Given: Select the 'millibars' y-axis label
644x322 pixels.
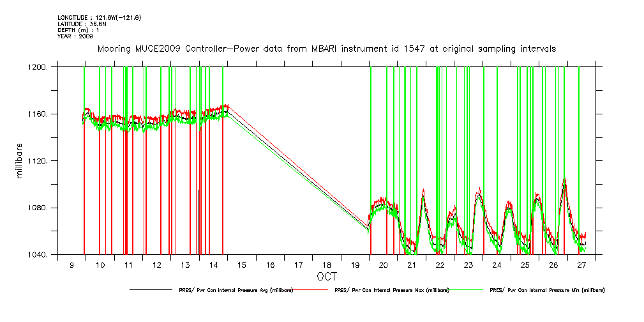Looking at the screenshot, I should pyautogui.click(x=19, y=160).
